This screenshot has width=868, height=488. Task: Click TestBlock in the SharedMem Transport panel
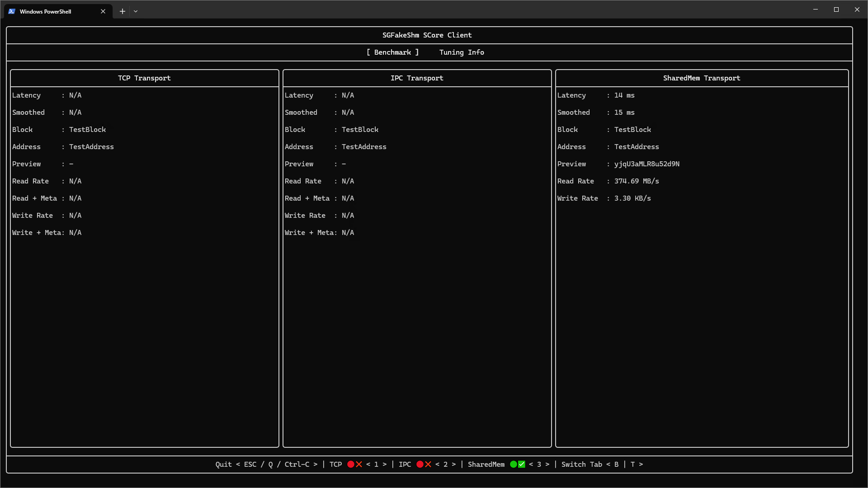[632, 130]
